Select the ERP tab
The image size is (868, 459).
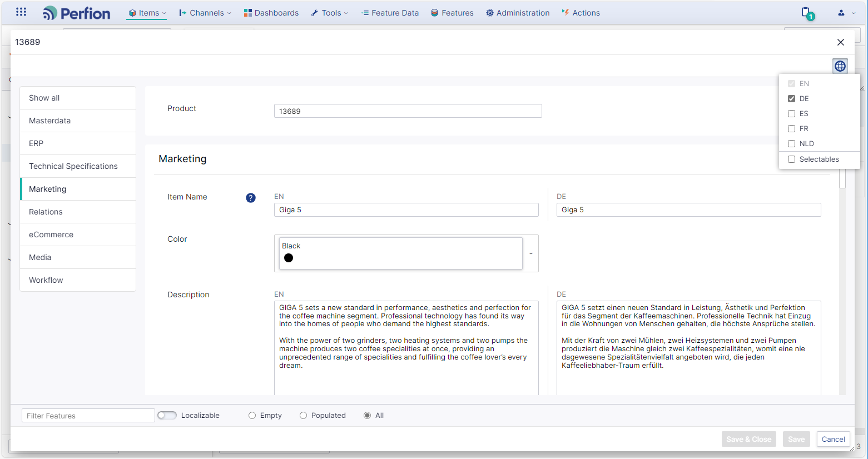click(78, 143)
